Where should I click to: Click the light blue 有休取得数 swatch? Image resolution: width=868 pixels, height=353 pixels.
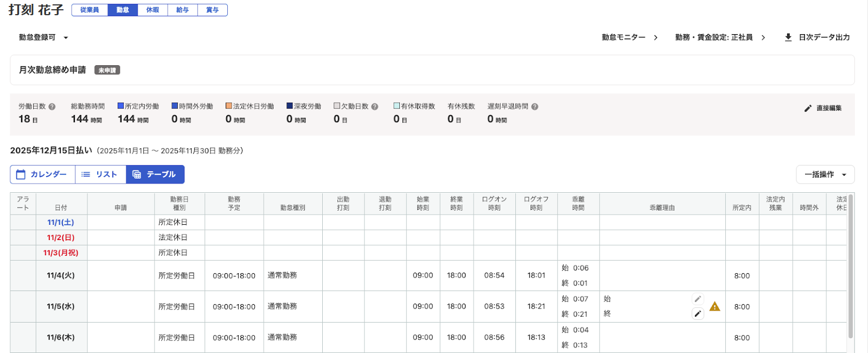point(397,106)
